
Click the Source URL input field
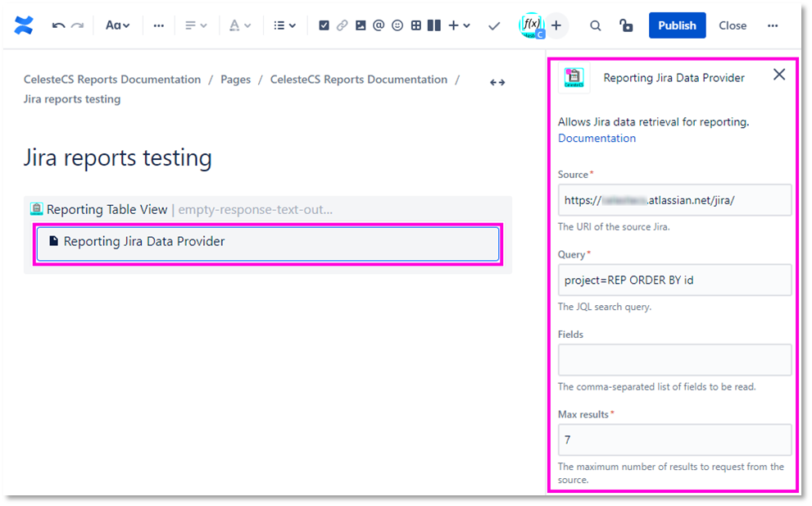click(674, 200)
